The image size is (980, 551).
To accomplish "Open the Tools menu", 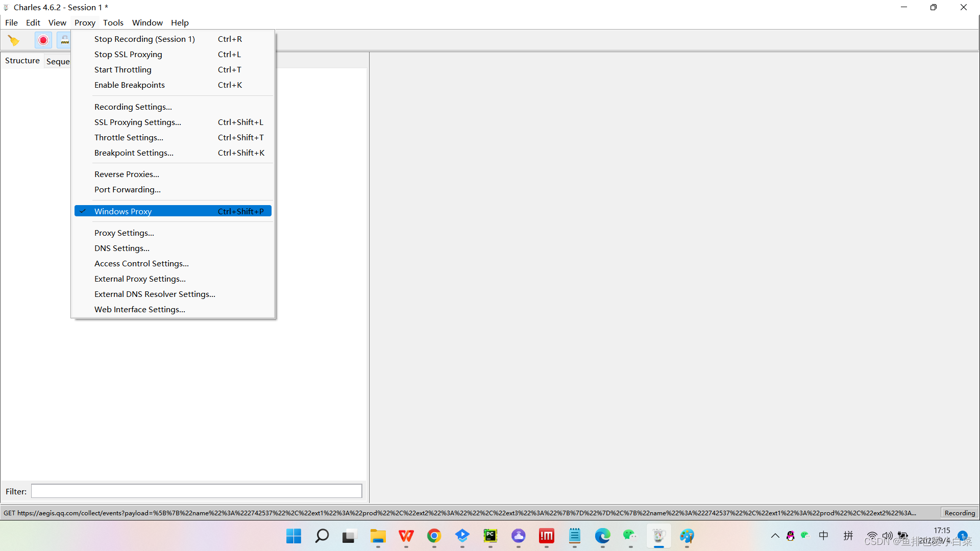I will (113, 22).
